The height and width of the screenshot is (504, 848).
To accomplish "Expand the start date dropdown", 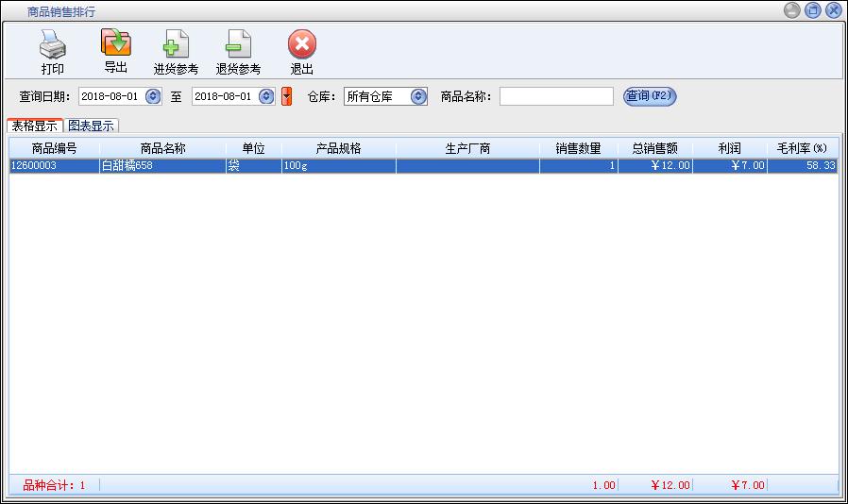I will [x=153, y=96].
